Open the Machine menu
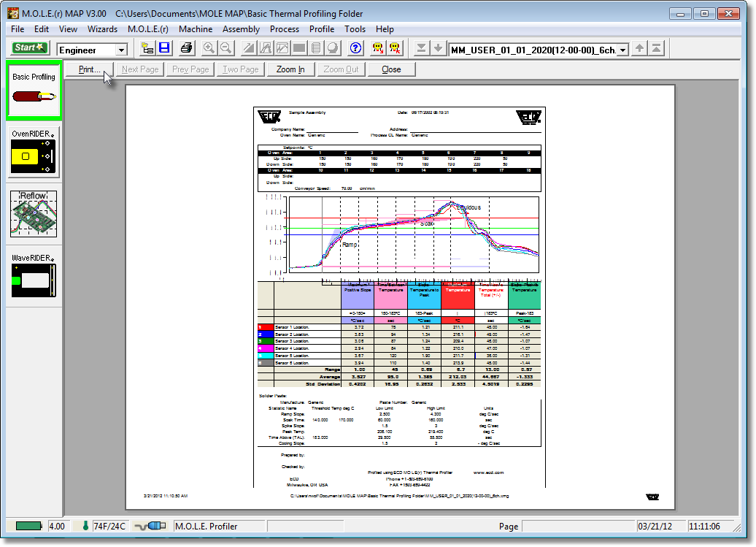The height and width of the screenshot is (547, 756). (196, 29)
